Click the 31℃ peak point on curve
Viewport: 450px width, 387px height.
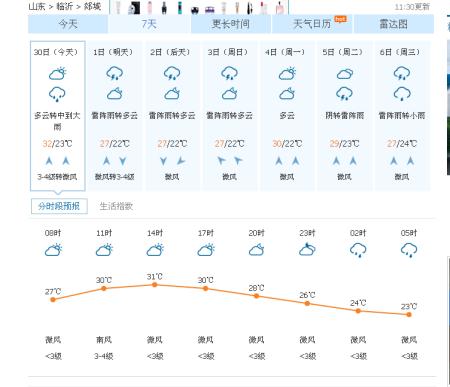[155, 285]
